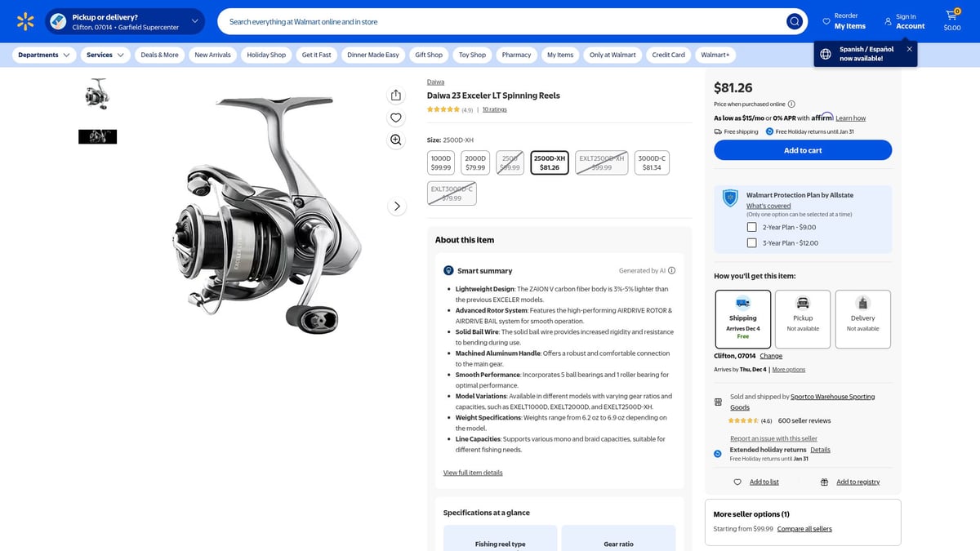Image resolution: width=980 pixels, height=551 pixels.
Task: Click the heart icon to favorite the reel
Action: (395, 117)
